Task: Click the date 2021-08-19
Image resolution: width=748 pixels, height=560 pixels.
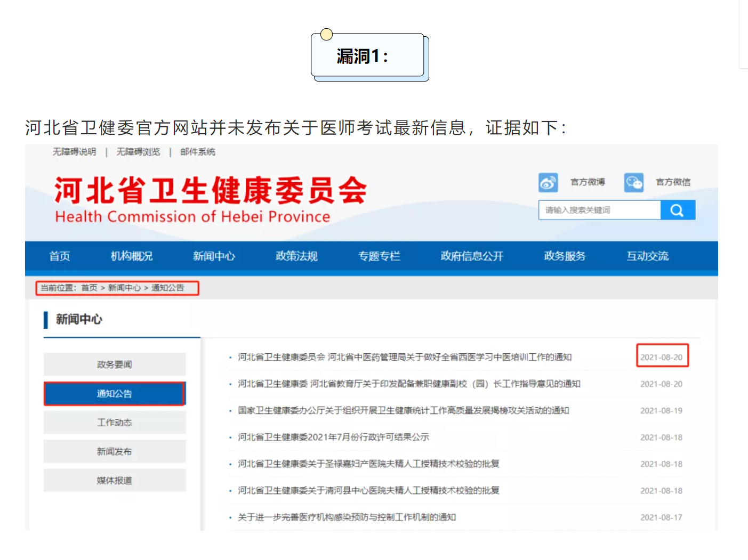Action: click(x=661, y=410)
